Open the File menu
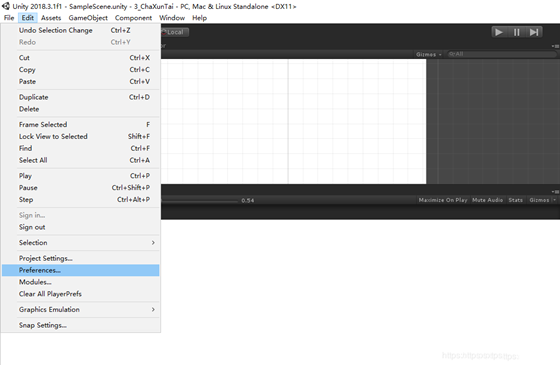Screen dimensions: 560x365 [9, 18]
